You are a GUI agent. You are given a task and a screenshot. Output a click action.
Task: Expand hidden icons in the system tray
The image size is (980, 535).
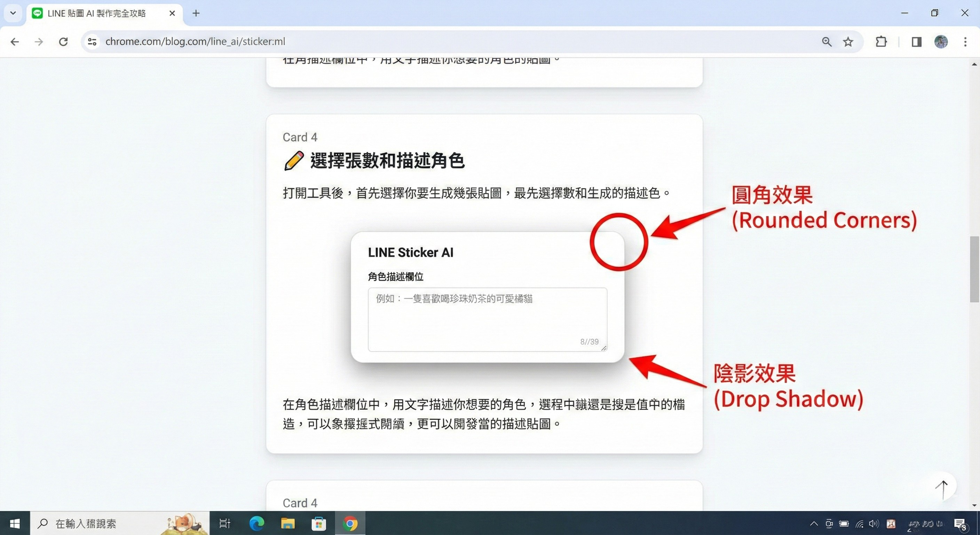814,524
